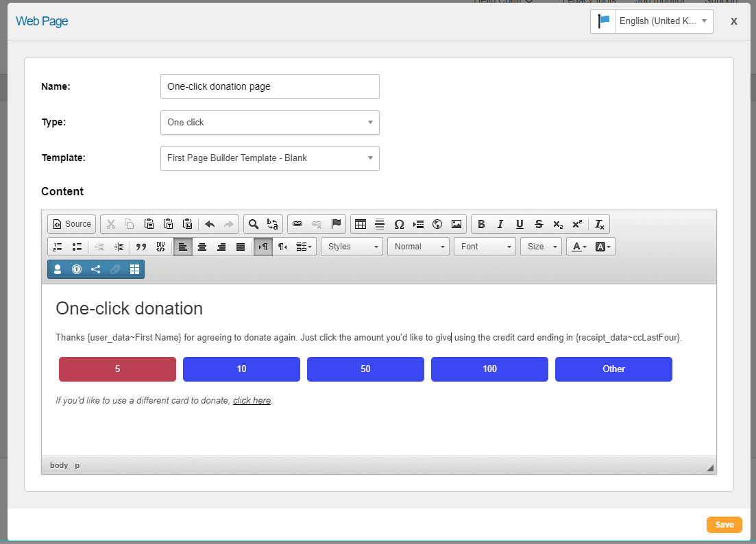Click the Save button
The width and height of the screenshot is (756, 544).
[724, 525]
